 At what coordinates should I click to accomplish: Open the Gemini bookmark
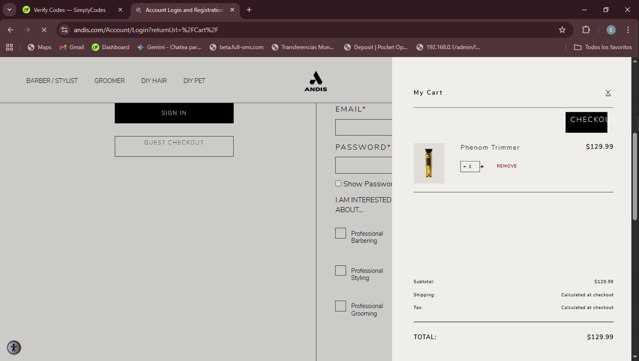click(x=169, y=47)
